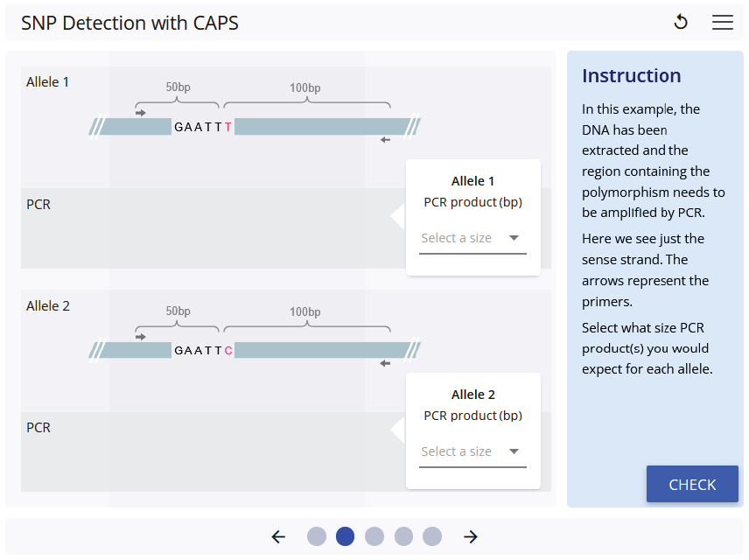Click Allele 1 reverse primer arrow
Screen dimensions: 749x560
[x=385, y=140]
